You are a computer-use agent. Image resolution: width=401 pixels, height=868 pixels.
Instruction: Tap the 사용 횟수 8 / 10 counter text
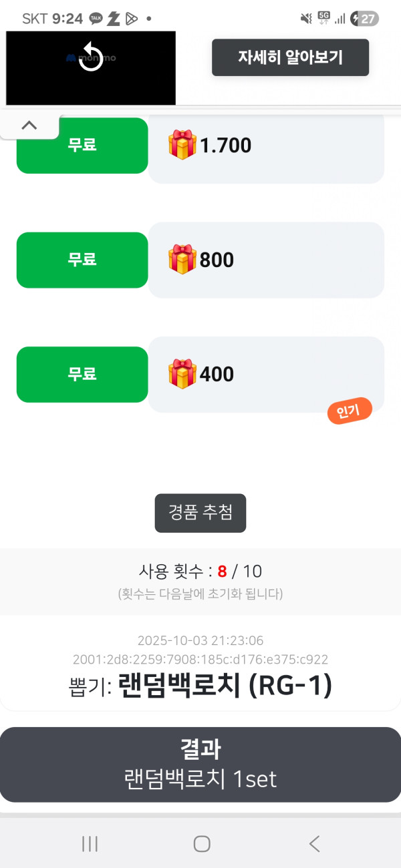[x=200, y=571]
